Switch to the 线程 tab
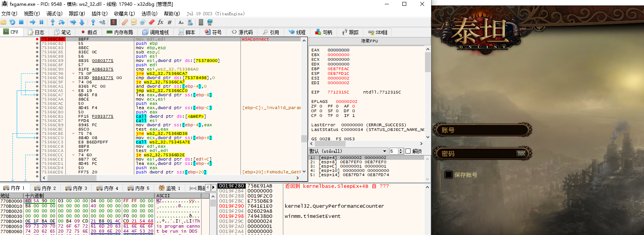Viewport: 644px width, 235px height. click(297, 32)
